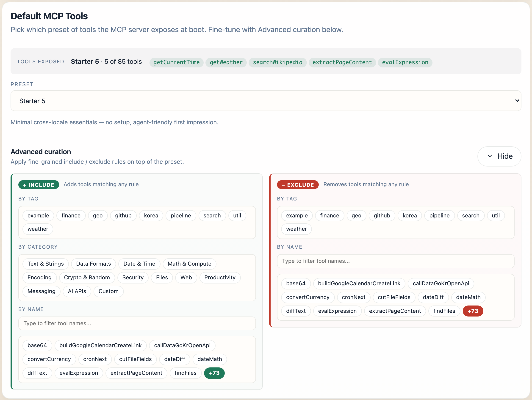Include dateDiff tool by name
Screen dimensions: 532x400
(x=175, y=359)
